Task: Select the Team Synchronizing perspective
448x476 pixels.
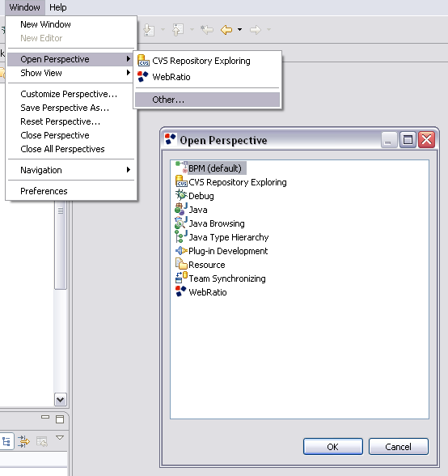Action: click(x=227, y=278)
